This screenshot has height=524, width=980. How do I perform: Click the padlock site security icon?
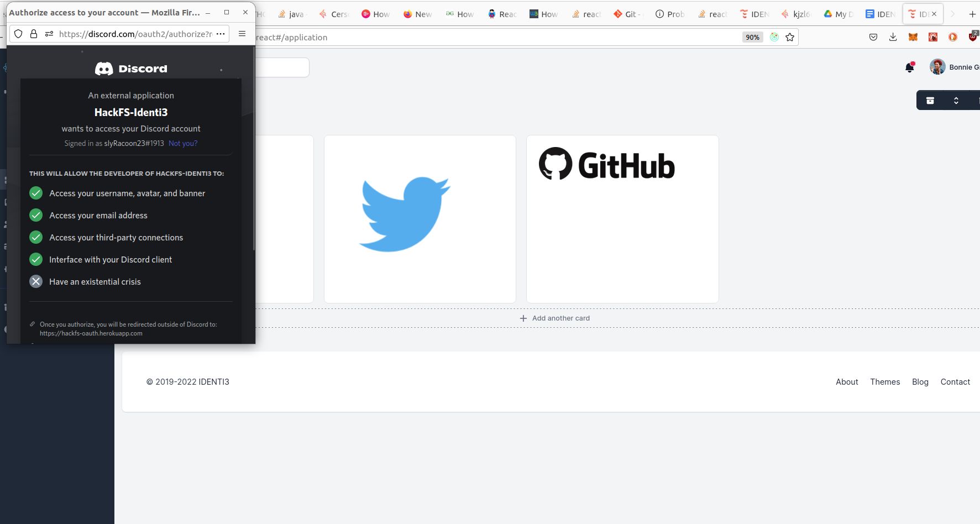coord(34,34)
